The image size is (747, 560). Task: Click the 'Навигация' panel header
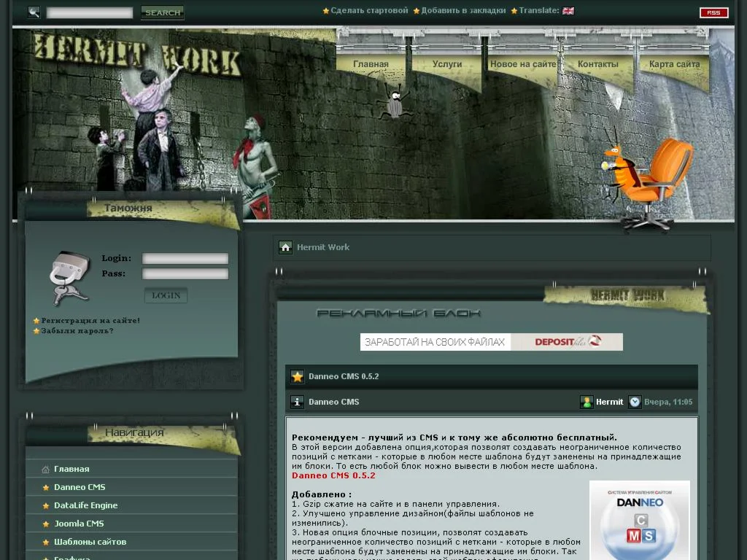pyautogui.click(x=135, y=432)
